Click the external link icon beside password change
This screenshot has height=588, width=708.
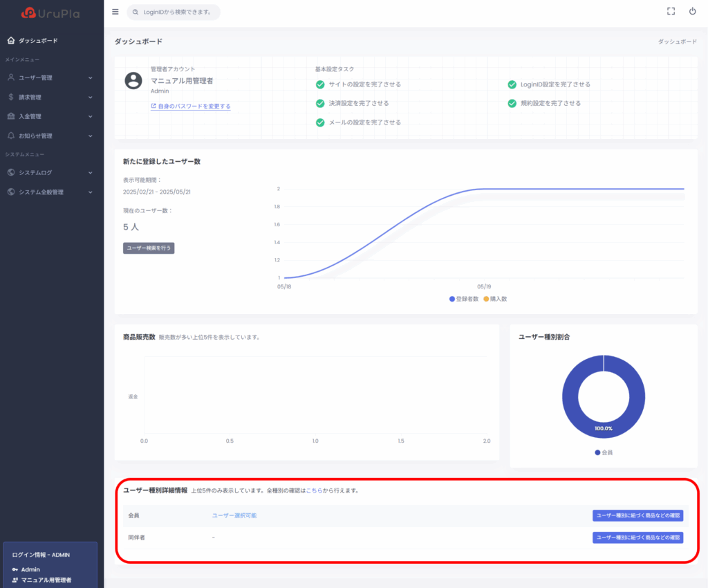153,106
